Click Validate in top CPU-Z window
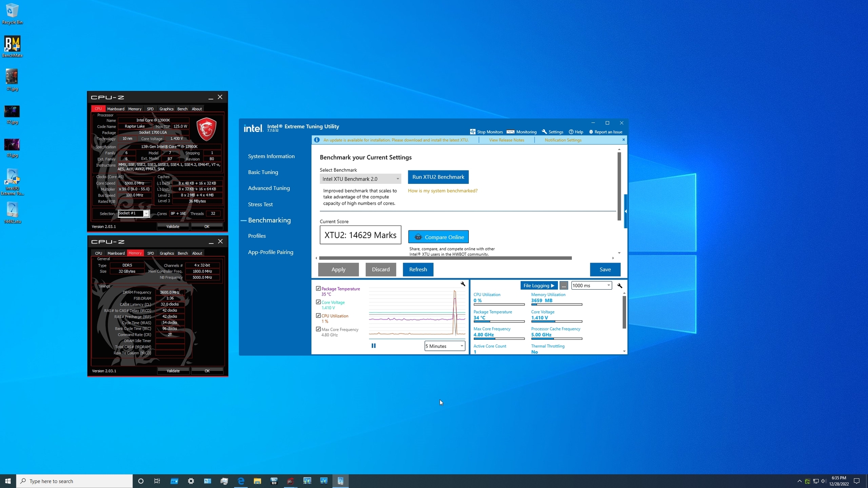The width and height of the screenshot is (868, 488). tap(173, 226)
